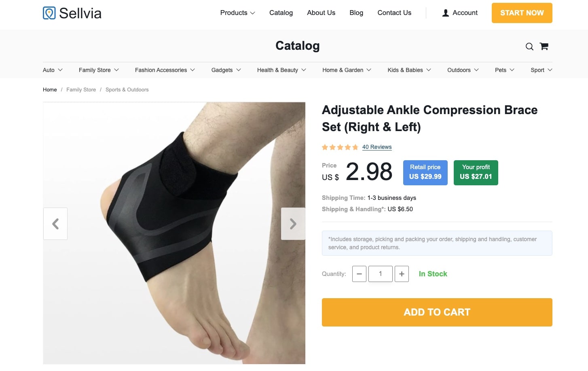Open the search magnifier icon
The height and width of the screenshot is (371, 588).
pos(529,46)
